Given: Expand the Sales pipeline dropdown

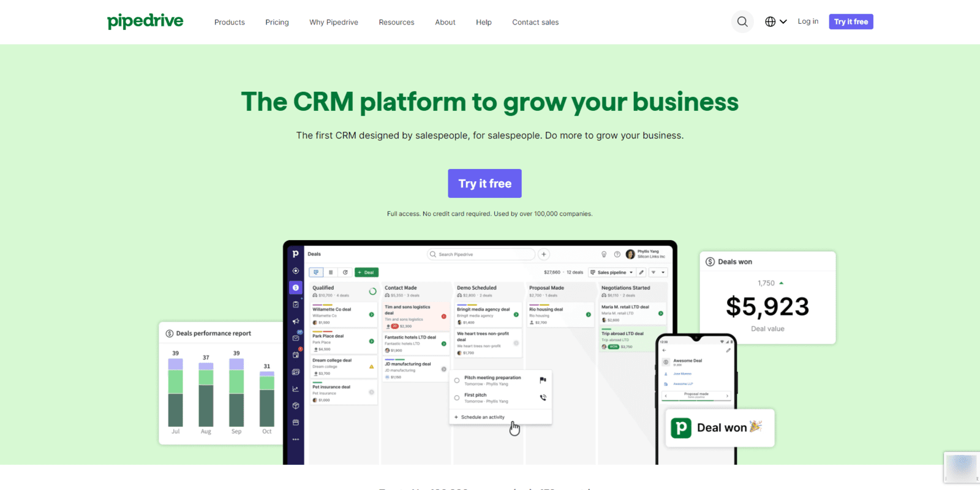Looking at the screenshot, I should [x=611, y=272].
